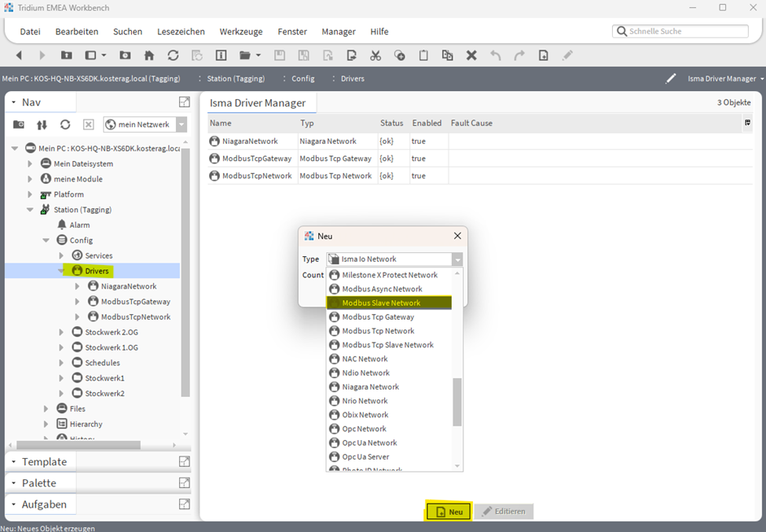The image size is (766, 532).
Task: Open the Datei menu
Action: click(30, 32)
